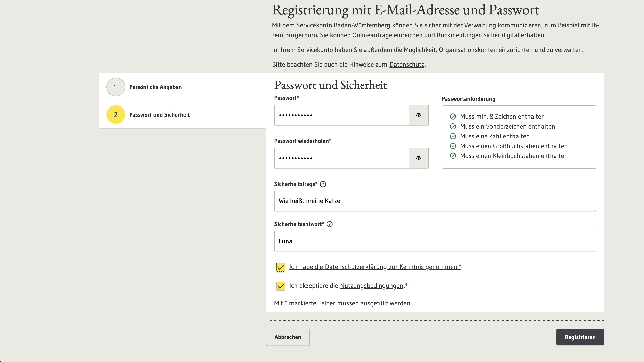Viewport: 644px width, 362px height.
Task: Click the green checkmark icon for Sonderzeichen
Action: click(453, 126)
